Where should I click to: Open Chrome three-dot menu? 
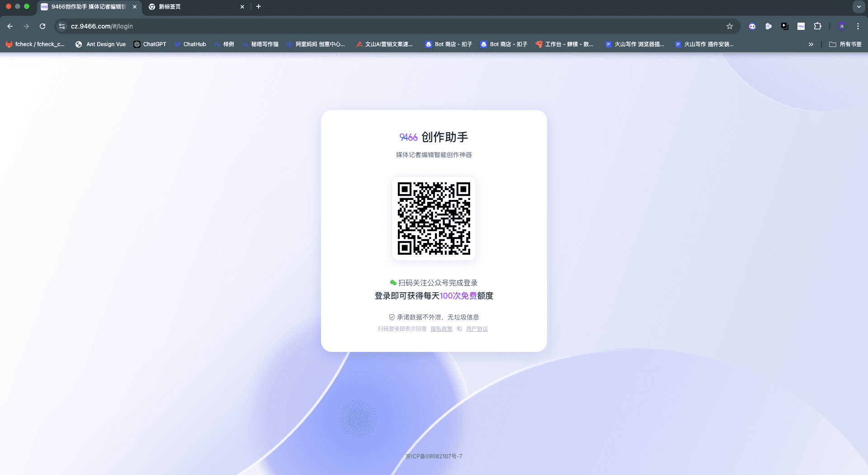[858, 26]
